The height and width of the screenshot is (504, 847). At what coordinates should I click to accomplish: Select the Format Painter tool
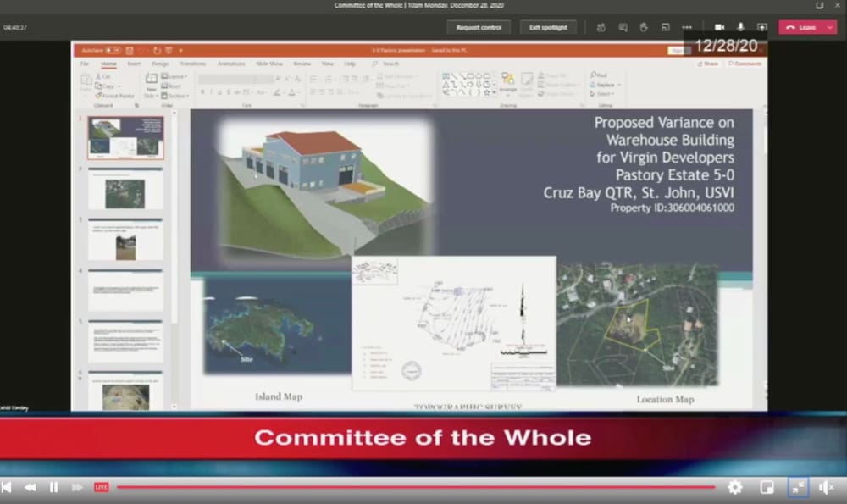coord(114,96)
